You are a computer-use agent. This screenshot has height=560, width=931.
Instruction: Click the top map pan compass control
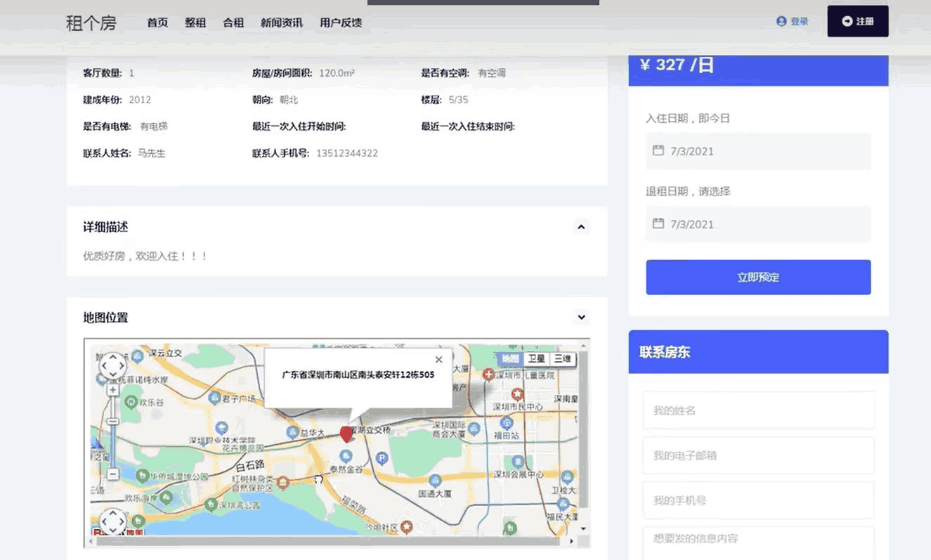pos(112,365)
